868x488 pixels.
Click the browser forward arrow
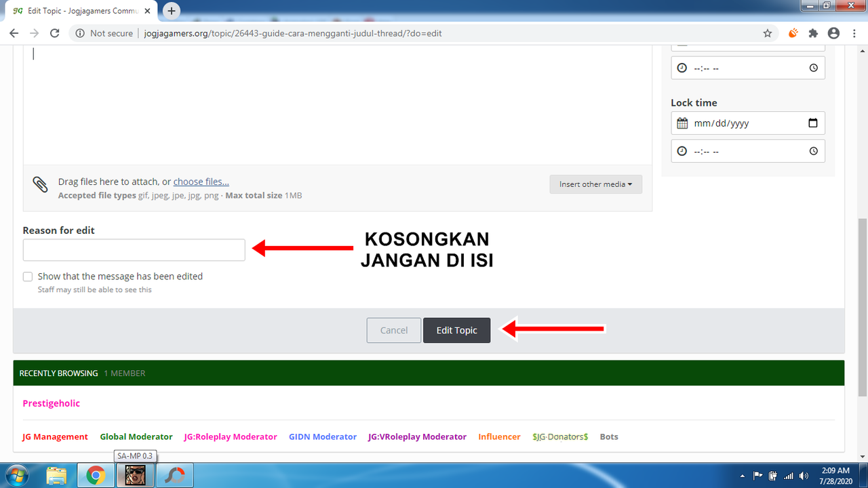34,33
